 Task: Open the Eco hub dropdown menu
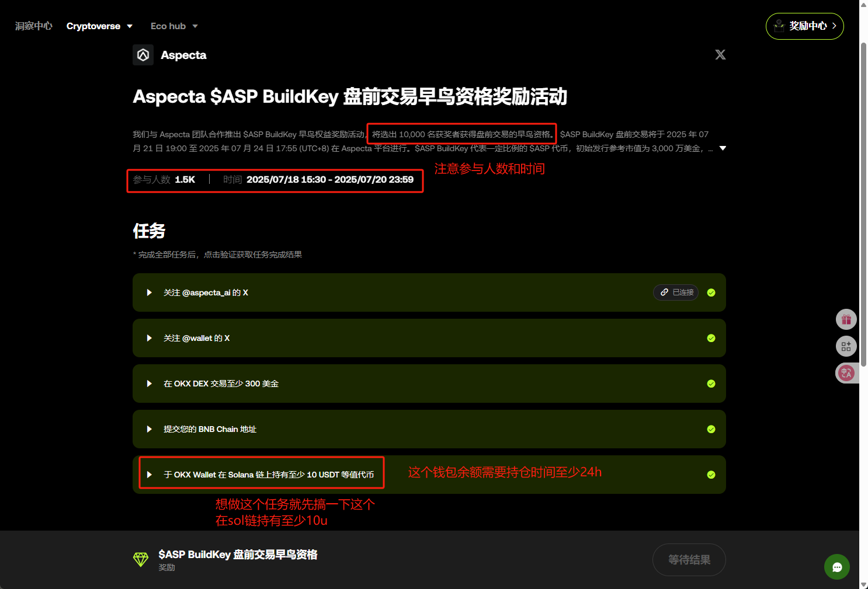174,26
